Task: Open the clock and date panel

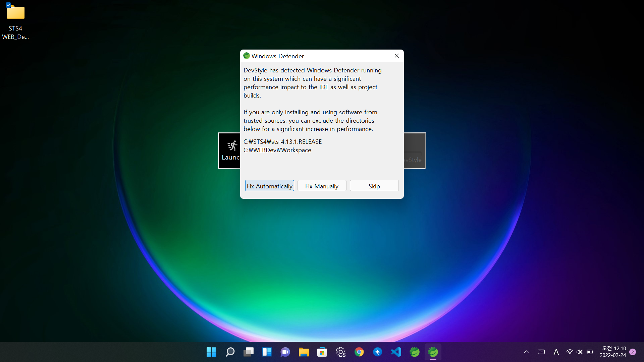Action: [613, 352]
